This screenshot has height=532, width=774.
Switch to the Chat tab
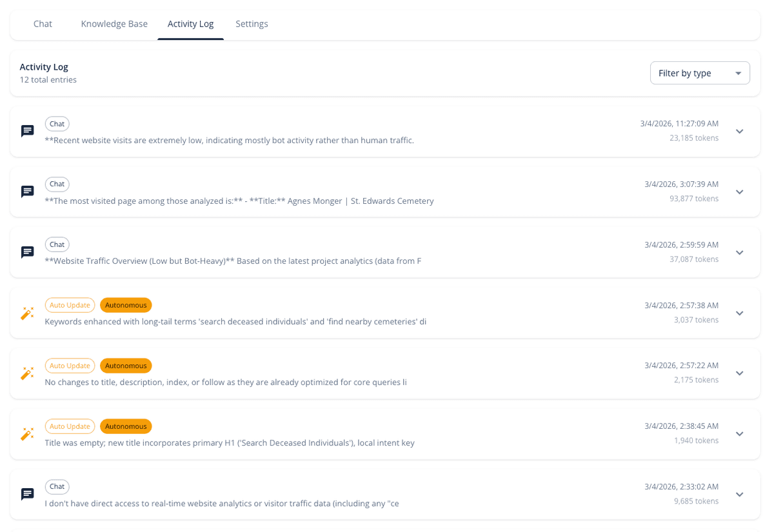(43, 23)
